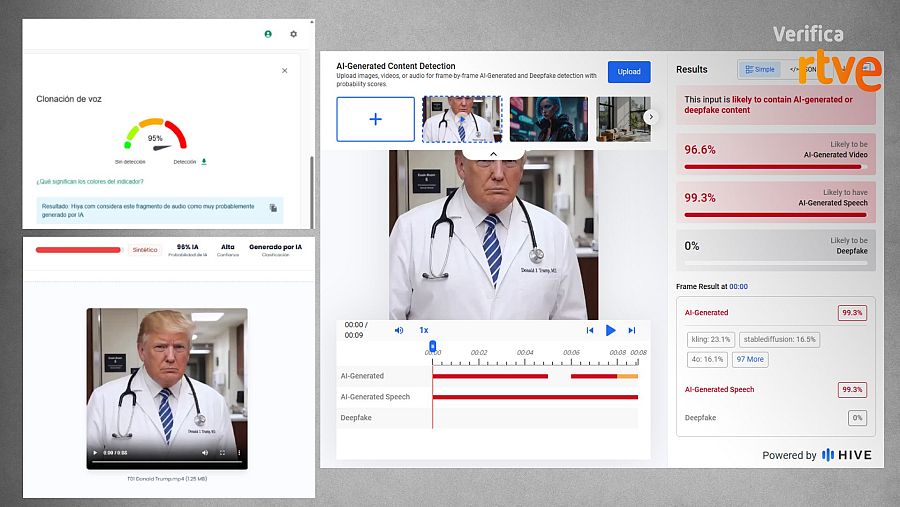Play the Donald Trump.mp4 video preview
Screen dimensions: 900x507
(95, 452)
